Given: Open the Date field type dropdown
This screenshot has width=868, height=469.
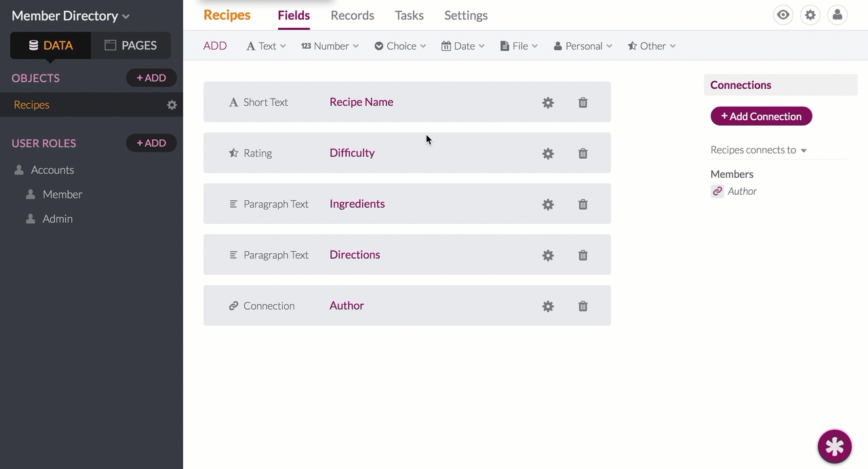Looking at the screenshot, I should click(x=463, y=46).
